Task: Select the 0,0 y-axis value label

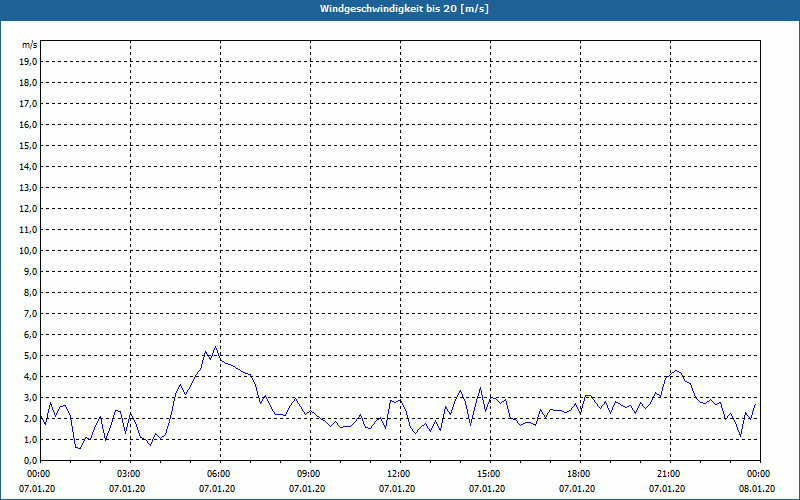Action: [x=31, y=460]
